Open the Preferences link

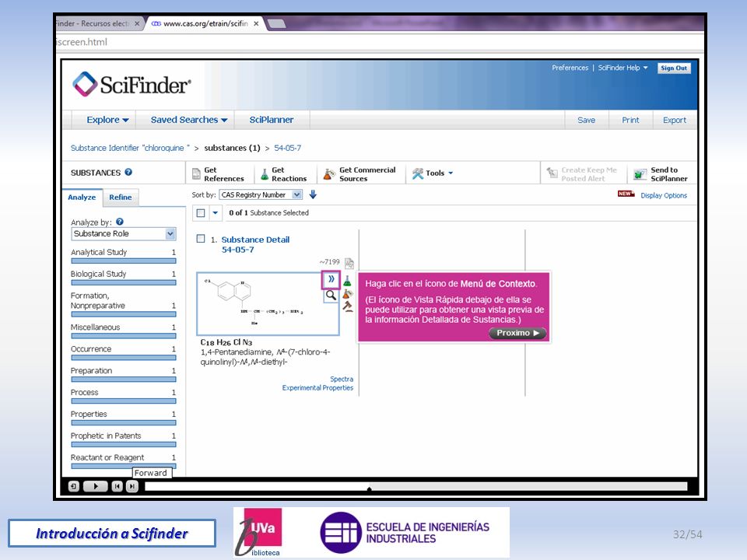point(570,68)
